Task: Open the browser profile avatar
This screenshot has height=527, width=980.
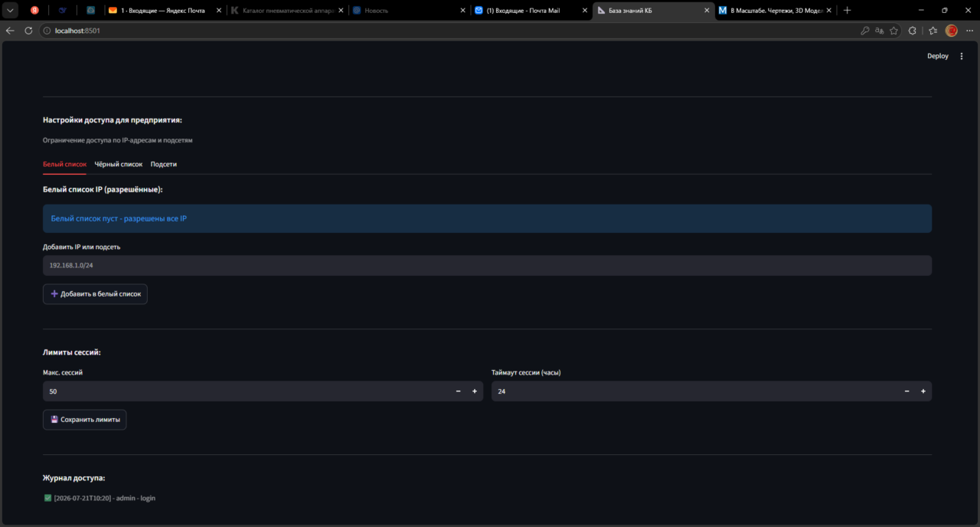Action: pos(952,31)
